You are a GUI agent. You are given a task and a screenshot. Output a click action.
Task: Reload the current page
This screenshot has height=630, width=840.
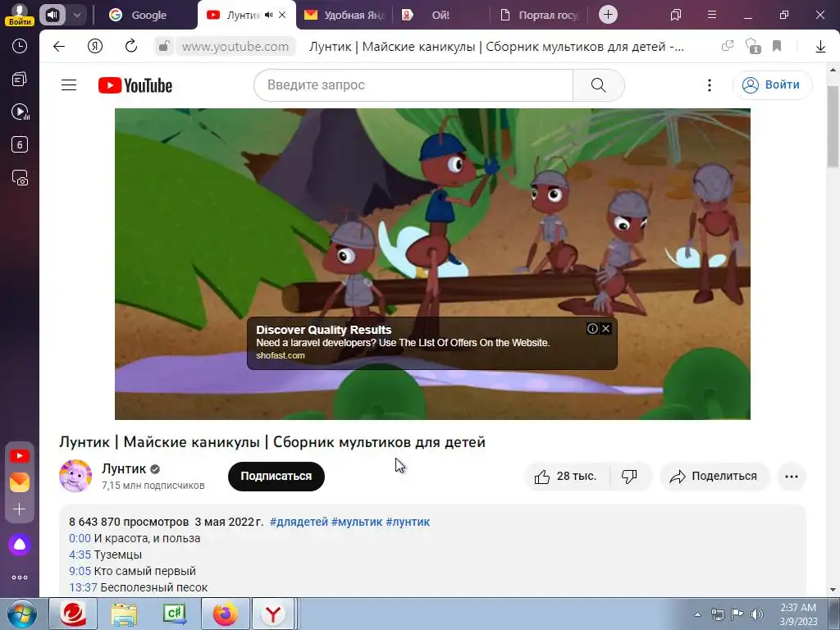coord(131,46)
